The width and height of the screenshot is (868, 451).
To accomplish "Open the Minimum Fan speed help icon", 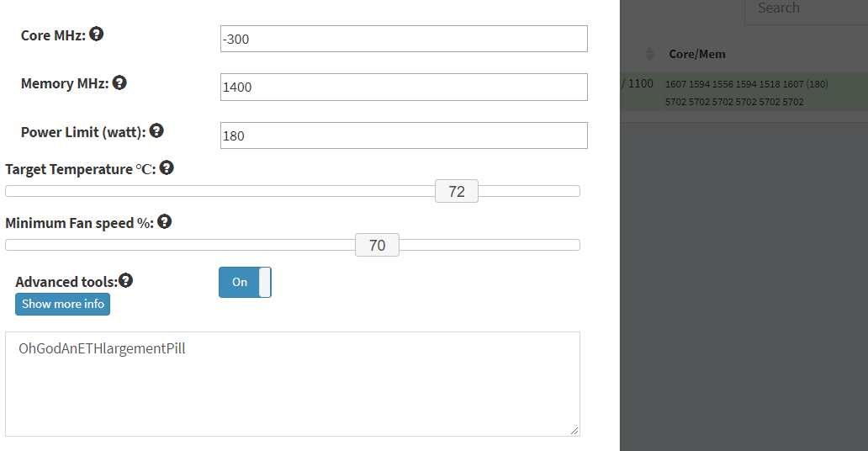I will (164, 221).
